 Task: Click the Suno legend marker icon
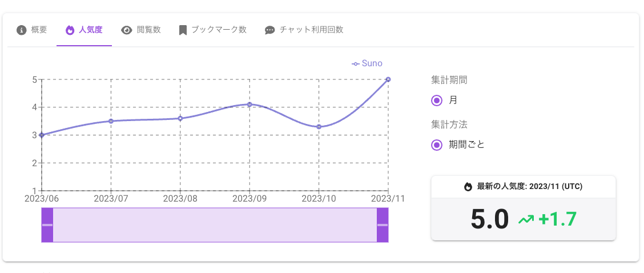(356, 64)
